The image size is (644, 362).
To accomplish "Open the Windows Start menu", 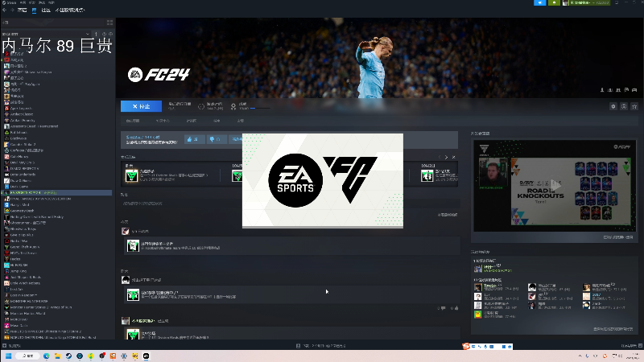I will 8,356.
